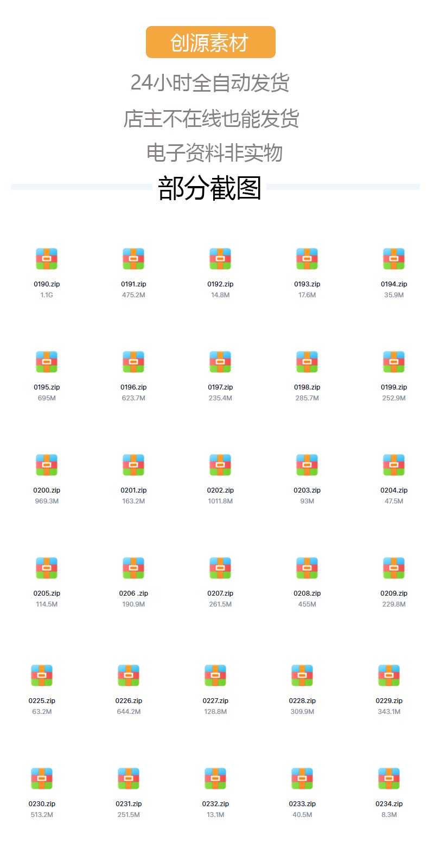Select the 0200.zip archive icon

(x=47, y=465)
